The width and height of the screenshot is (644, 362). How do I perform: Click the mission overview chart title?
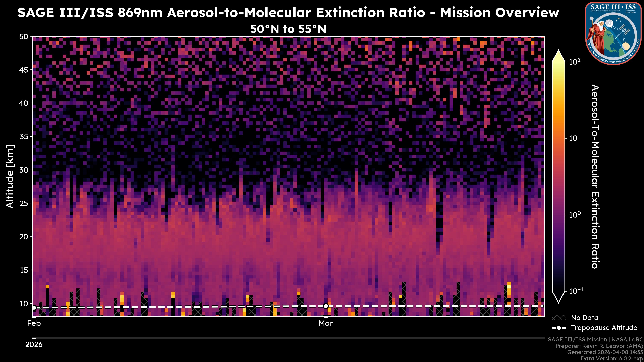click(288, 13)
